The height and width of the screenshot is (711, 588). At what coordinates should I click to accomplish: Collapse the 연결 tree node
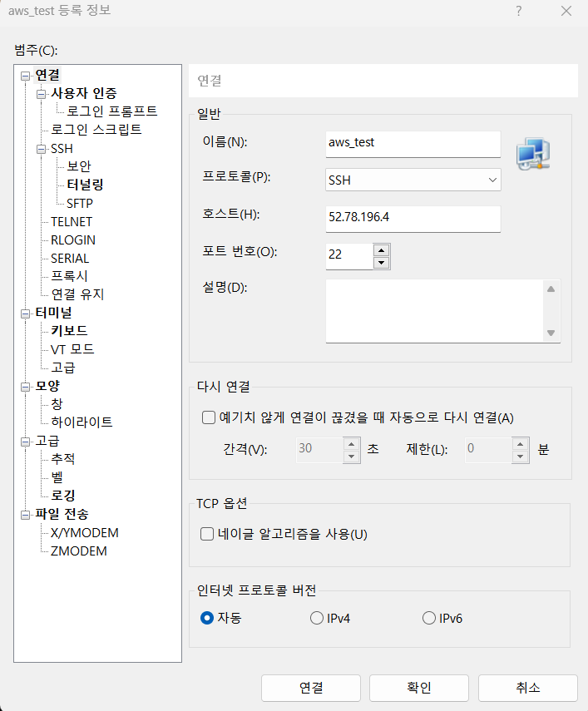pos(26,76)
